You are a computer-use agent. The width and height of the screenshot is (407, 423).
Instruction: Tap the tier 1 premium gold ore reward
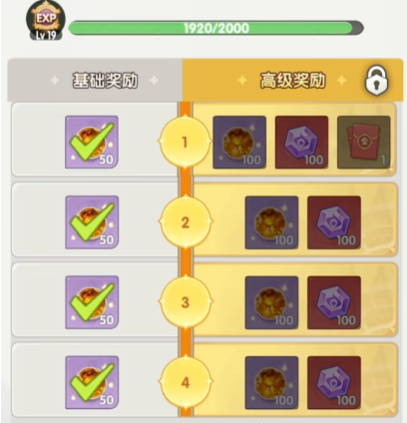pyautogui.click(x=239, y=142)
